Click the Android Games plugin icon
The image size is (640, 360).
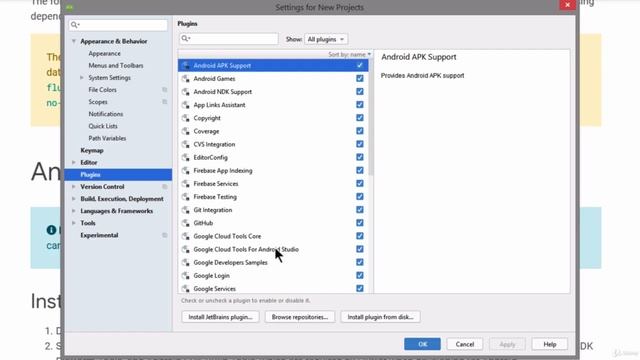tap(186, 79)
